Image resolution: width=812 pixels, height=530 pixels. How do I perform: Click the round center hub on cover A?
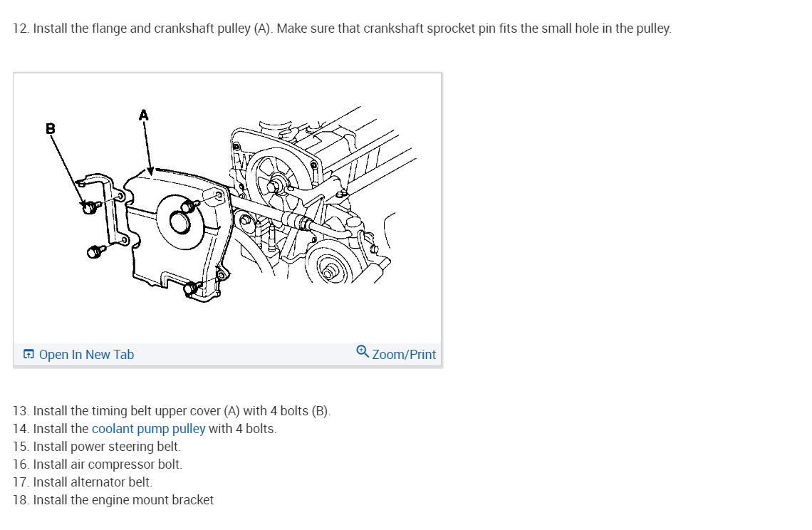179,223
